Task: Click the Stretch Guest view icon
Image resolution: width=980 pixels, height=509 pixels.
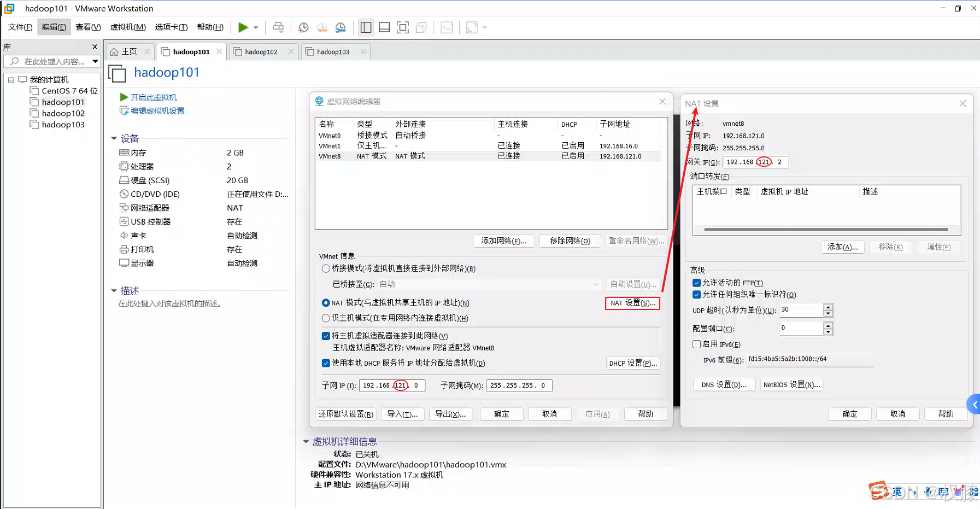Action: click(472, 27)
